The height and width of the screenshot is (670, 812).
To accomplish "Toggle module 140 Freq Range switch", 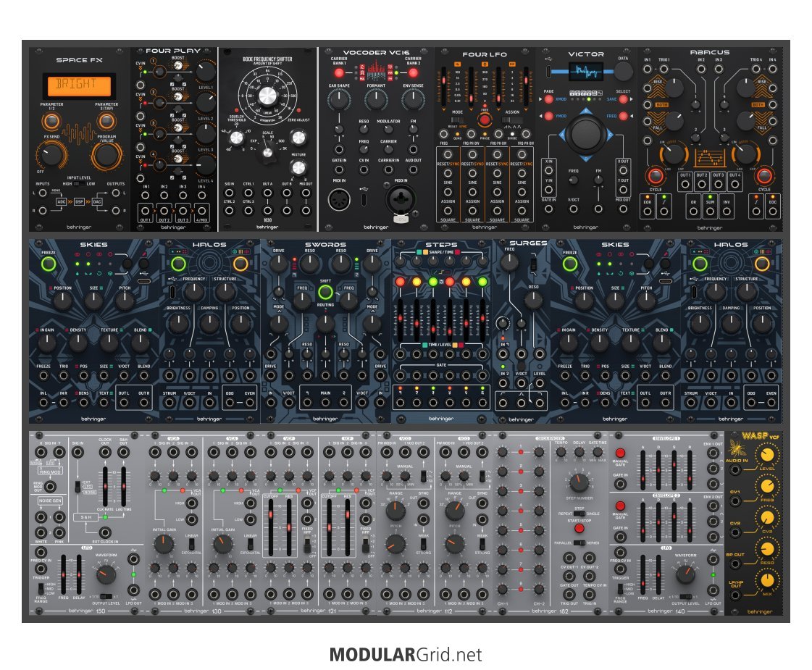I will click(620, 588).
